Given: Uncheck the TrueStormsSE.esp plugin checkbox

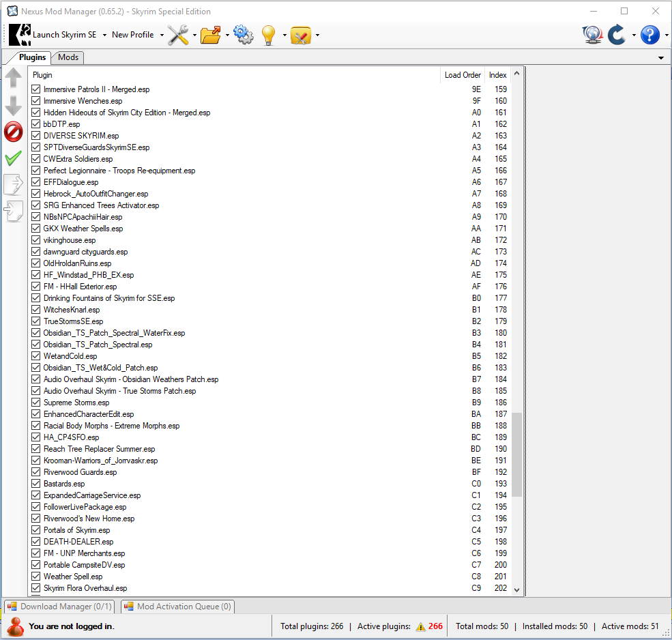Looking at the screenshot, I should [36, 321].
